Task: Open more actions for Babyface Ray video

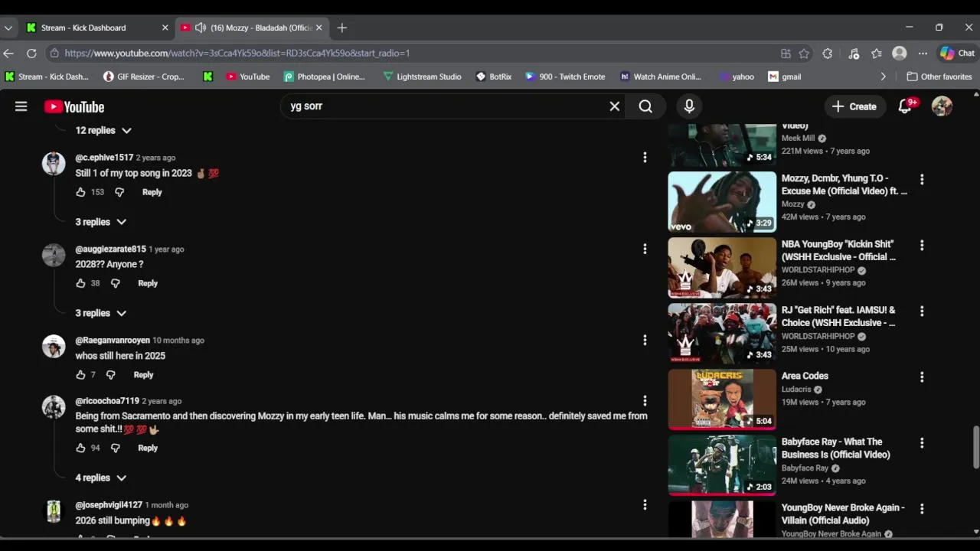Action: tap(922, 442)
